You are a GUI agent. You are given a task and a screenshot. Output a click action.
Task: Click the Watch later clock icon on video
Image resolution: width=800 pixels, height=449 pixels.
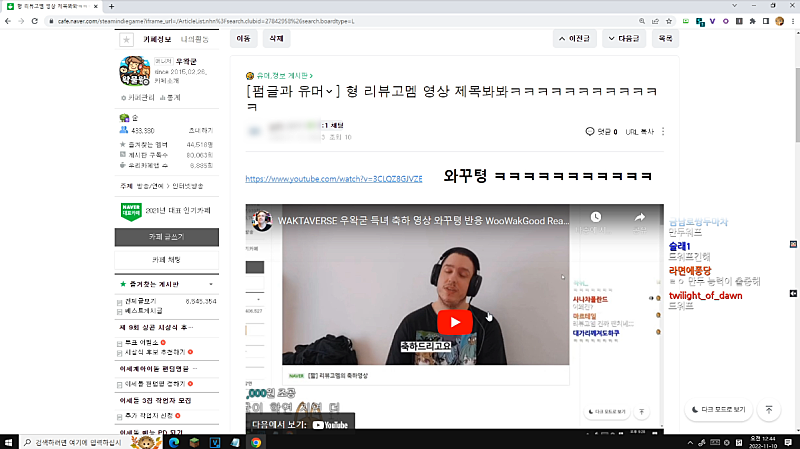[595, 218]
